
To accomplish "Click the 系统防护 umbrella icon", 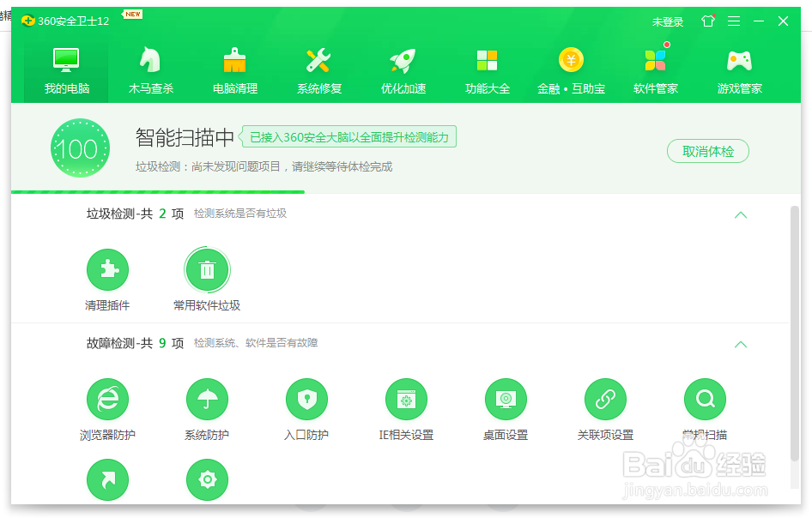I will point(207,399).
